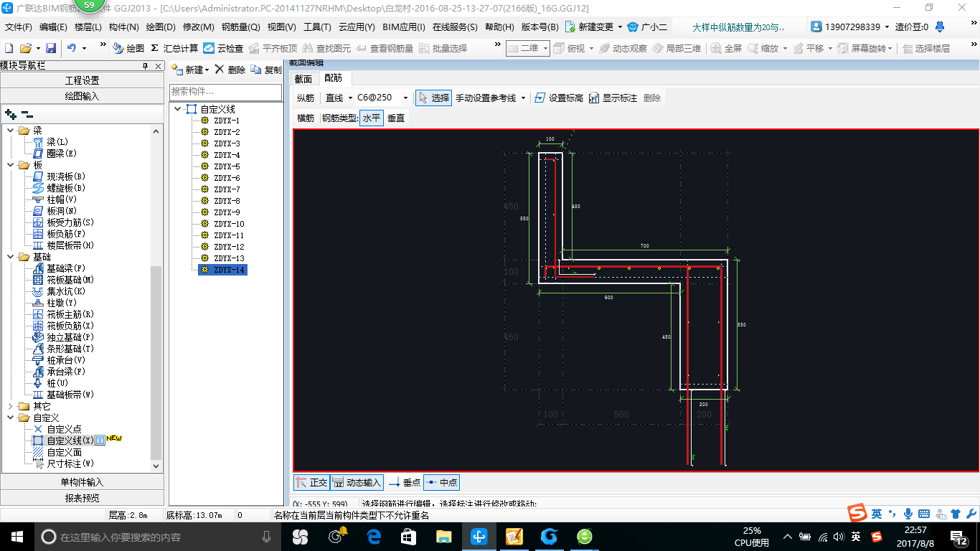Screen dimensions: 980x551
Task: Collapse the 自定义线 component tree
Action: pyautogui.click(x=177, y=109)
